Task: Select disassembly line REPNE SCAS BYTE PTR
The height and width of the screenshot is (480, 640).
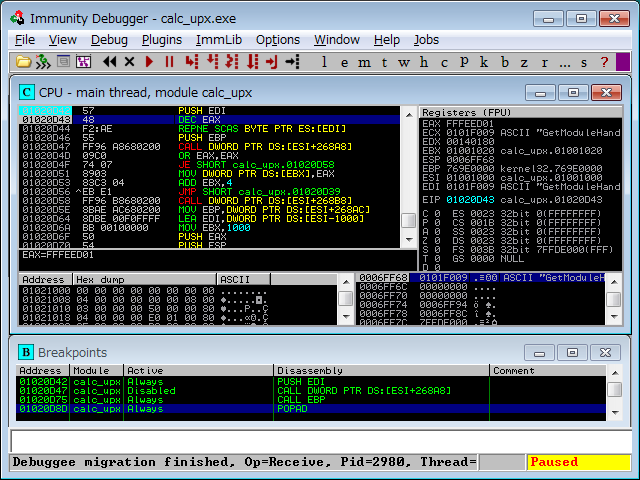Action: tap(209, 129)
